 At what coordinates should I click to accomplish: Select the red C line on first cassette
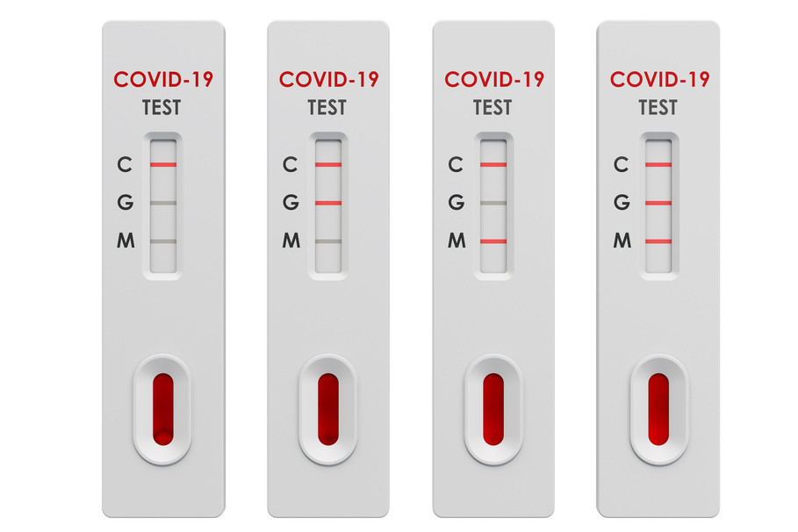point(163,164)
